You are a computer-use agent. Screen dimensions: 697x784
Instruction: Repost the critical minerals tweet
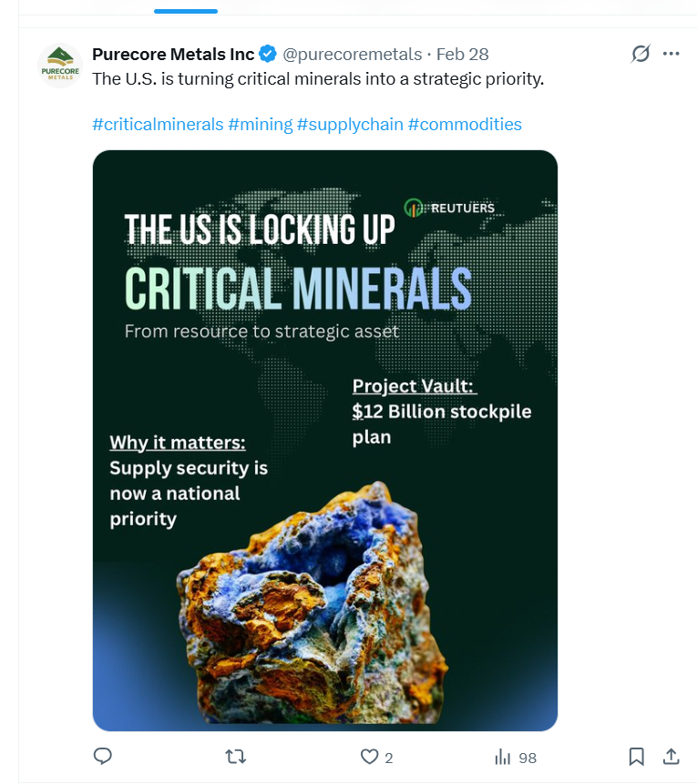point(236,757)
